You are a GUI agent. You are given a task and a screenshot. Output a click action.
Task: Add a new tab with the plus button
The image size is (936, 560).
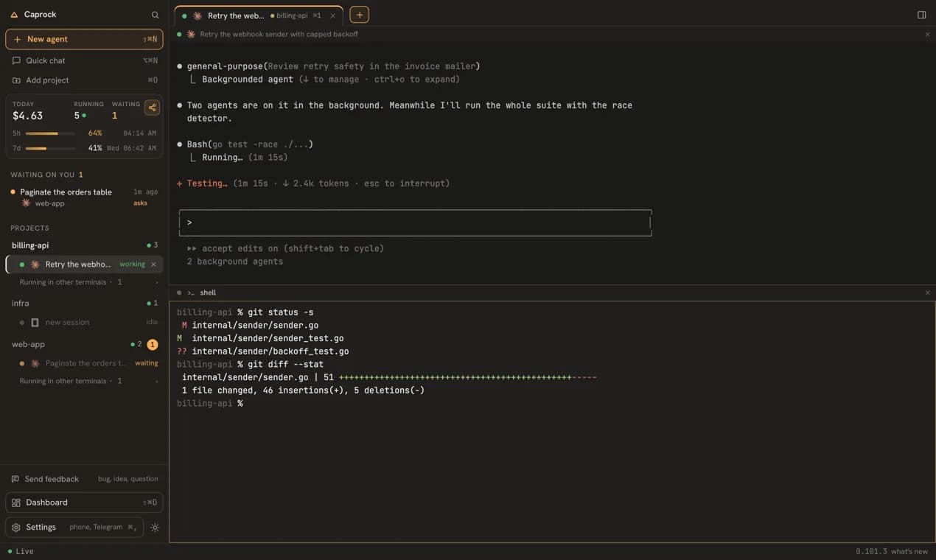point(359,15)
